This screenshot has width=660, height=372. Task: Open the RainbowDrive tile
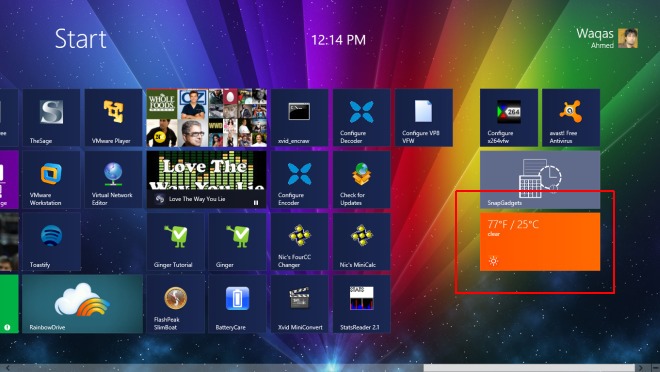(82, 304)
